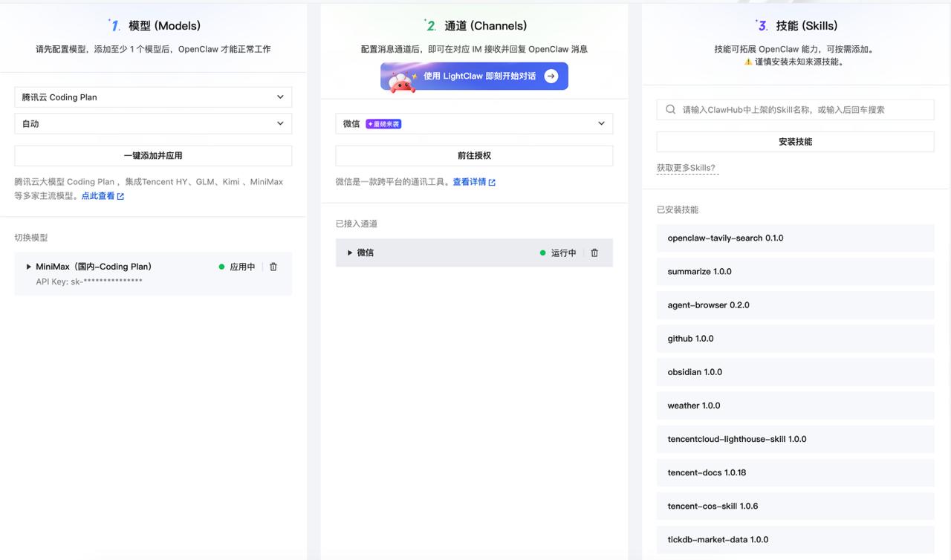Image resolution: width=951 pixels, height=560 pixels.
Task: Delete the 微信 channel via its trash icon
Action: 594,253
